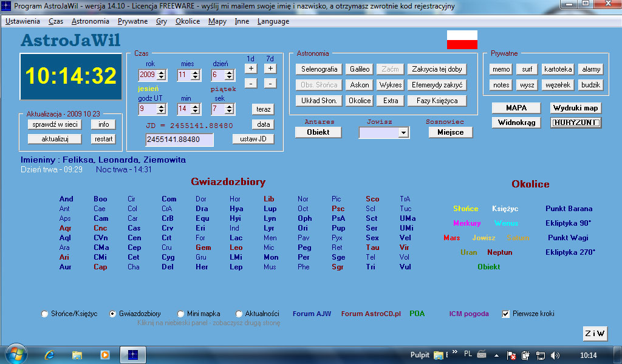
Task: Open the Galileo tool
Action: 360,69
